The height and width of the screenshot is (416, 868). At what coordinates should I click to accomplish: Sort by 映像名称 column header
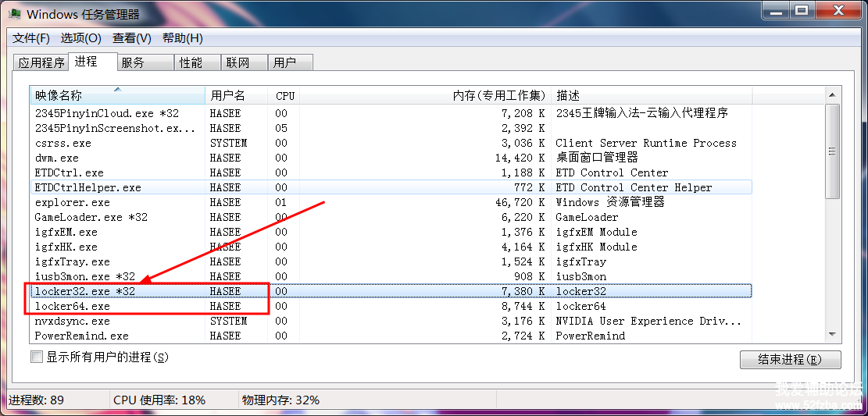click(x=118, y=96)
